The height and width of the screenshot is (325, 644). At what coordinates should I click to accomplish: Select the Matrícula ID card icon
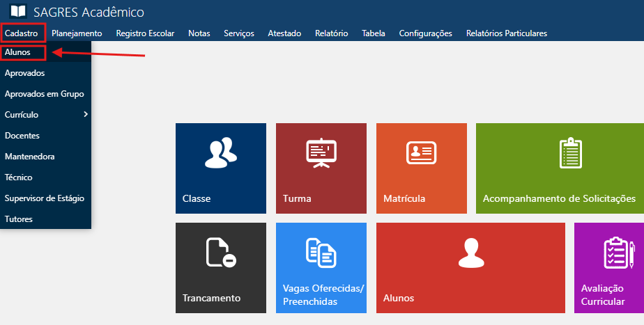(421, 152)
